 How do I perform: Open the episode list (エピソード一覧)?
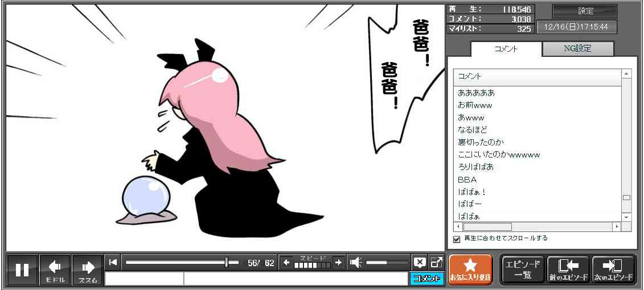coord(522,270)
